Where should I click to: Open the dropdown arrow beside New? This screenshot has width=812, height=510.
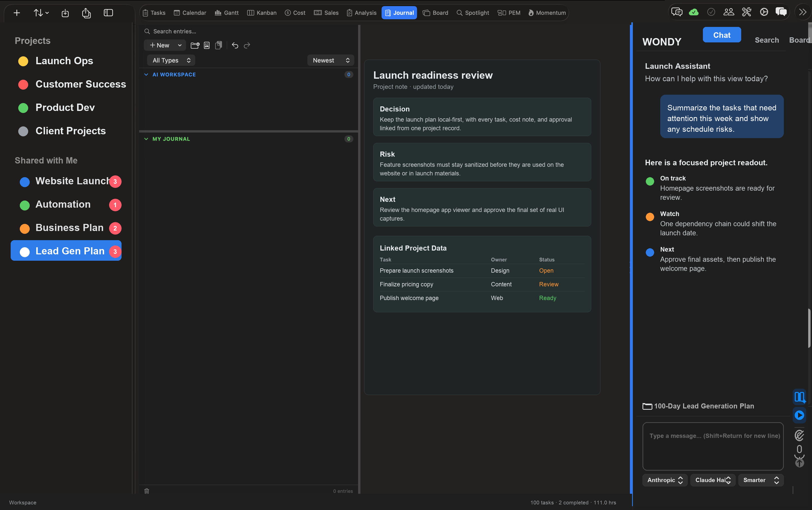180,45
